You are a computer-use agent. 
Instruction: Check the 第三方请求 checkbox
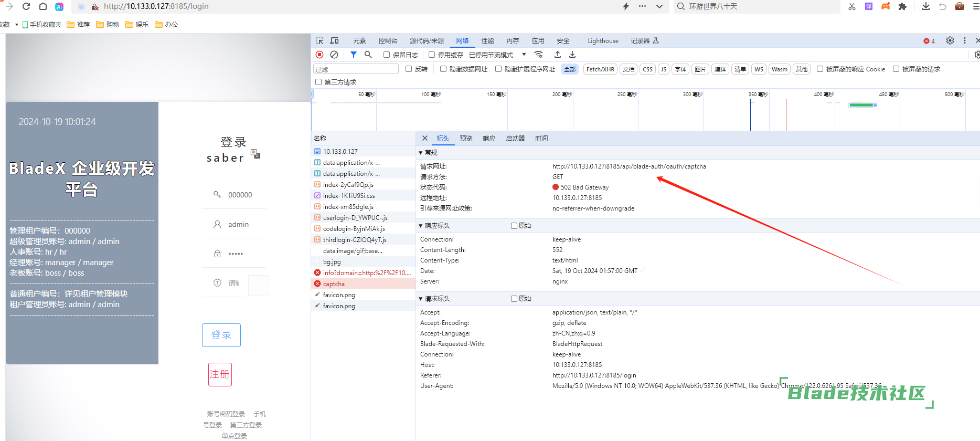tap(318, 82)
